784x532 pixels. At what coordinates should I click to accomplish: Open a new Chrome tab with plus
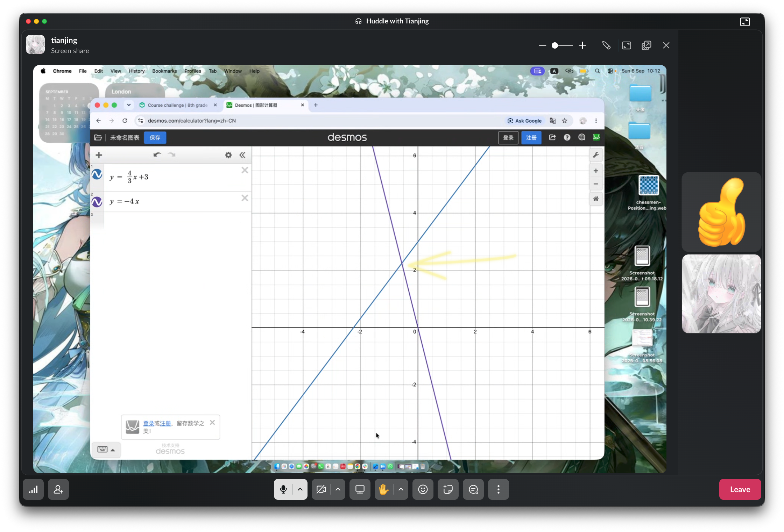(316, 105)
